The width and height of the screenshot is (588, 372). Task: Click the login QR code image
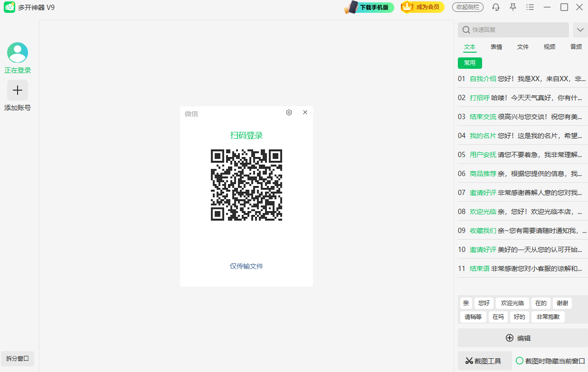tap(247, 185)
